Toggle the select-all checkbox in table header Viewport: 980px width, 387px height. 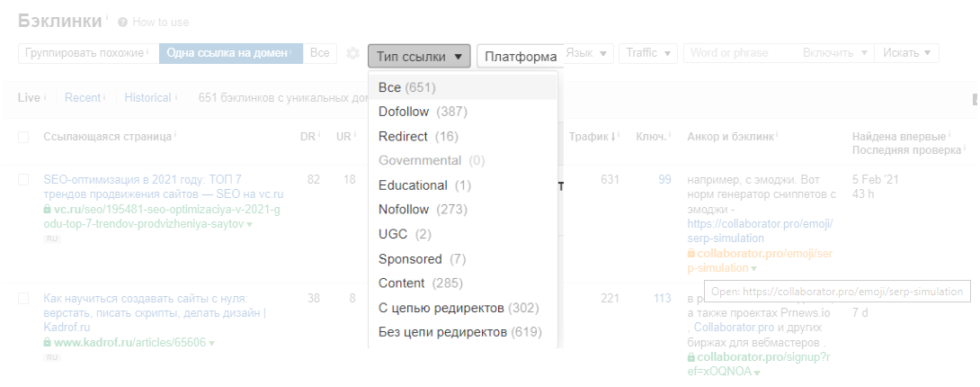[23, 137]
